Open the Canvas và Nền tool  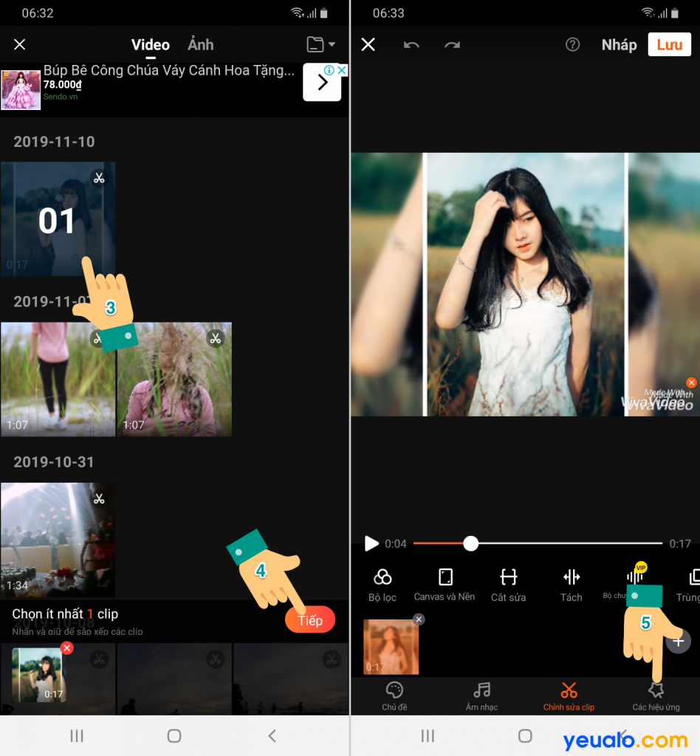[x=445, y=577]
